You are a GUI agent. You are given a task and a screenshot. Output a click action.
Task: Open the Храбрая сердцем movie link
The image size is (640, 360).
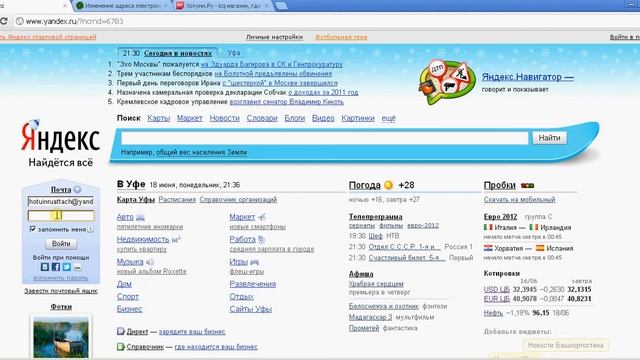tap(376, 284)
